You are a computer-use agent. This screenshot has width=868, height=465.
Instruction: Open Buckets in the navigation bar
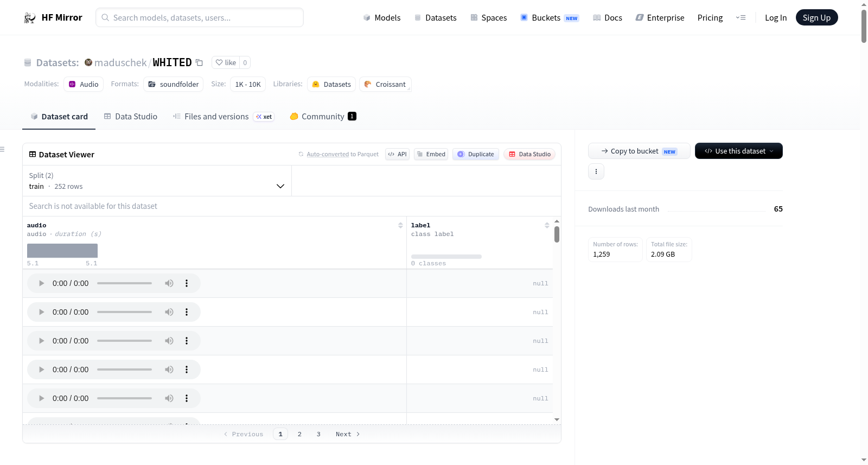tap(550, 17)
